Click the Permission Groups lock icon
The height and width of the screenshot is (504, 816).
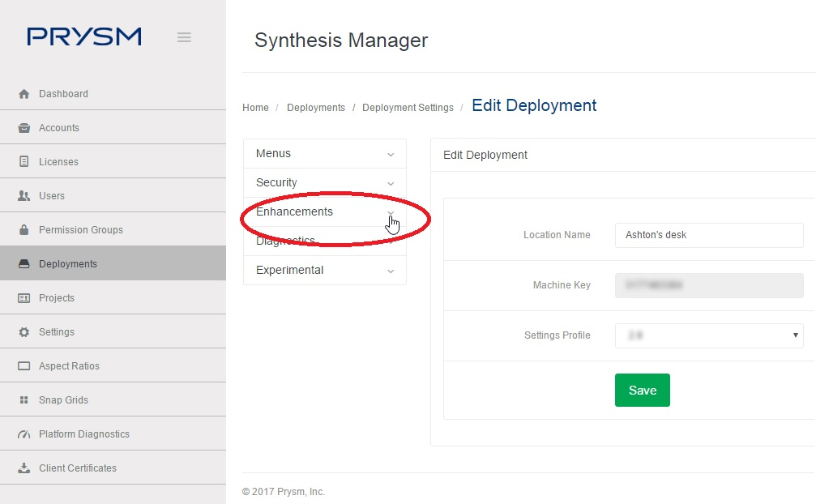24,229
